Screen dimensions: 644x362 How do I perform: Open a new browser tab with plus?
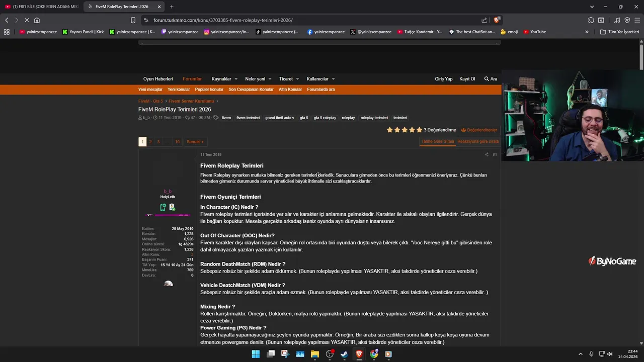pos(172,7)
